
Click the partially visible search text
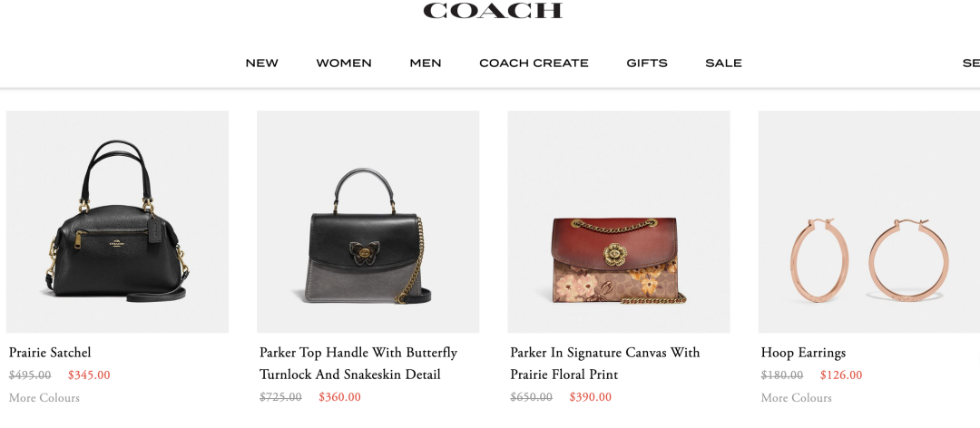pyautogui.click(x=971, y=63)
